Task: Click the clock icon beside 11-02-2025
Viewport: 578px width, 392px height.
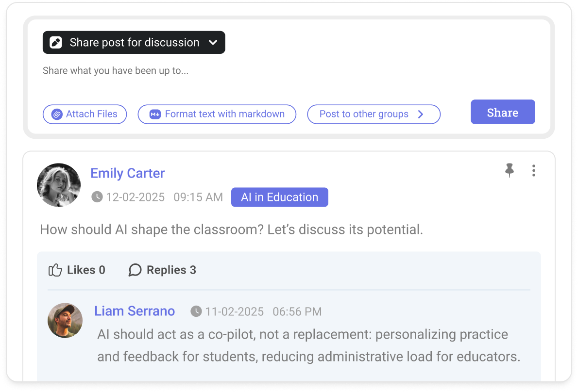Action: pos(196,311)
